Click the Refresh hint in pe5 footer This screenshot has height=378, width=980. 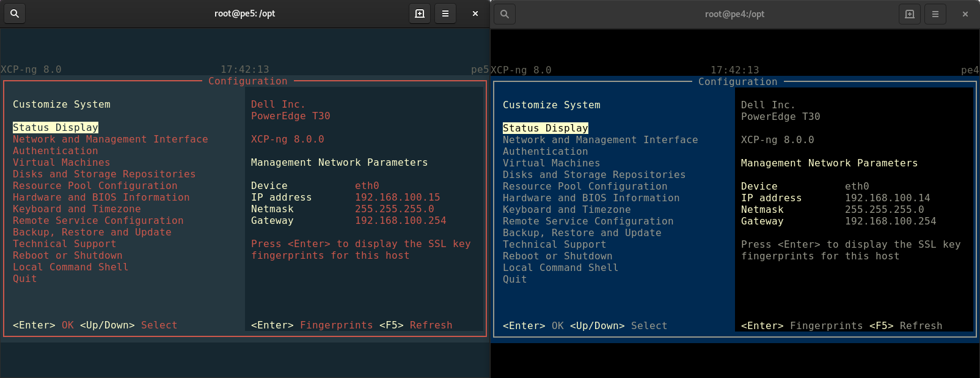coord(431,325)
